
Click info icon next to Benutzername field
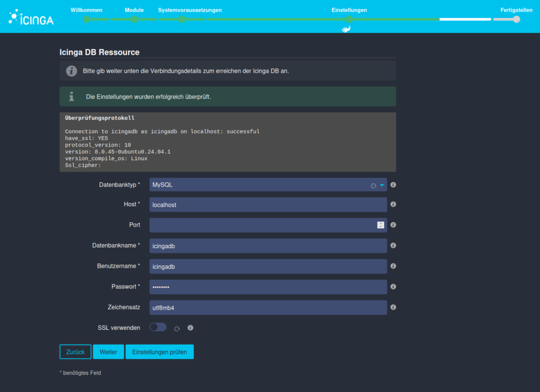pos(393,266)
